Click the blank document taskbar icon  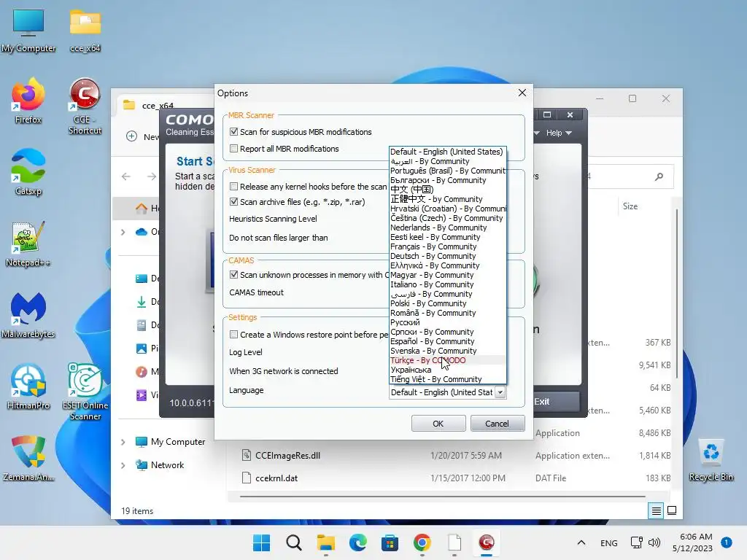pos(454,542)
